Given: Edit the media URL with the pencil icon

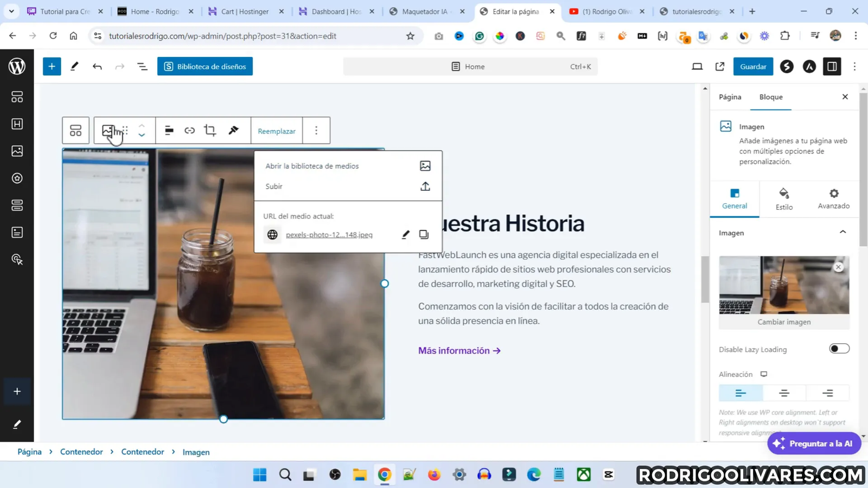Looking at the screenshot, I should coord(405,234).
